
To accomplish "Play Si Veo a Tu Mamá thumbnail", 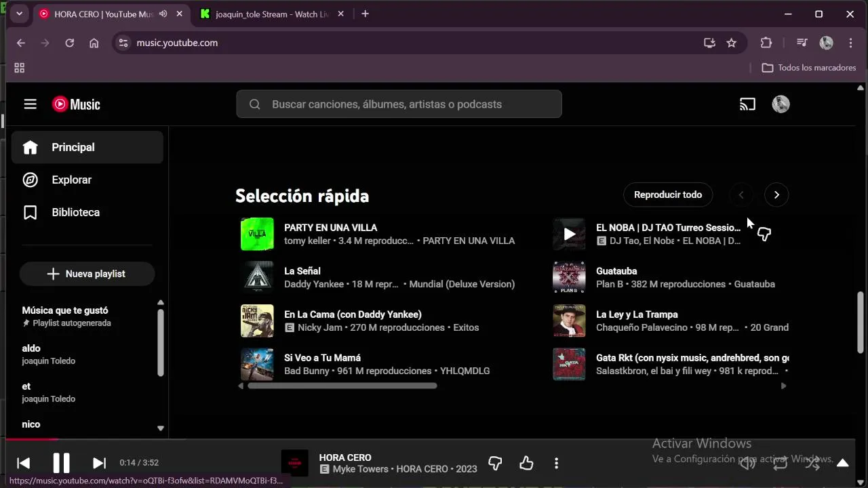I will pos(257,364).
